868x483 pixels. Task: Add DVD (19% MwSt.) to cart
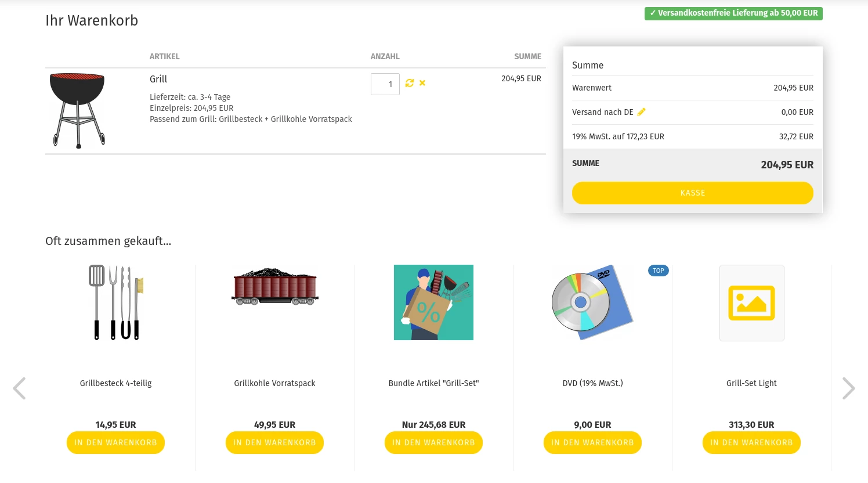592,442
